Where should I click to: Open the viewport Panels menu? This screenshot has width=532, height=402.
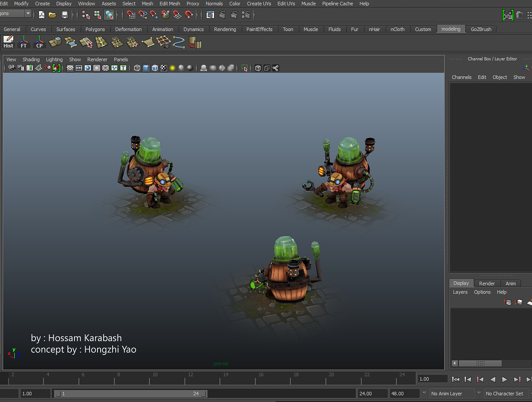click(x=121, y=59)
